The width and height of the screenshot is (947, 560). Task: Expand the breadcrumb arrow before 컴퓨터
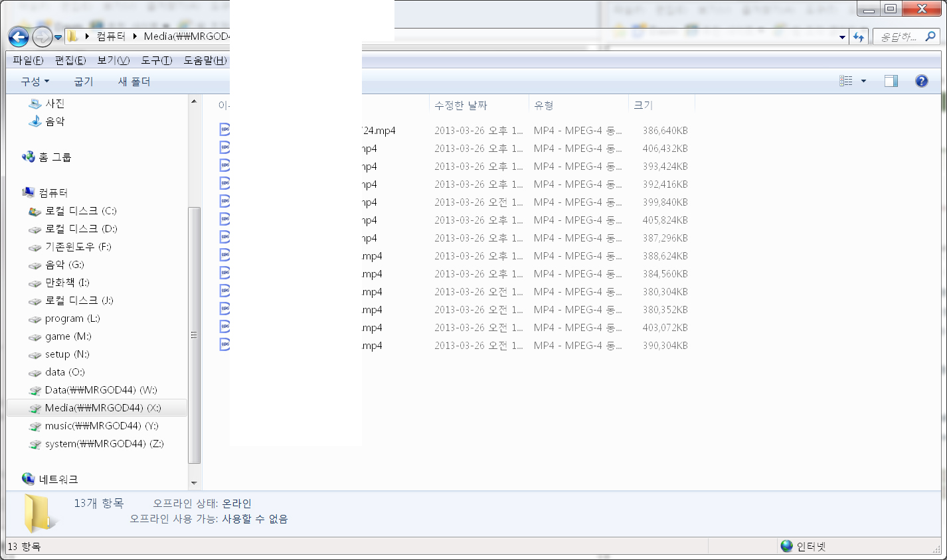tap(88, 36)
